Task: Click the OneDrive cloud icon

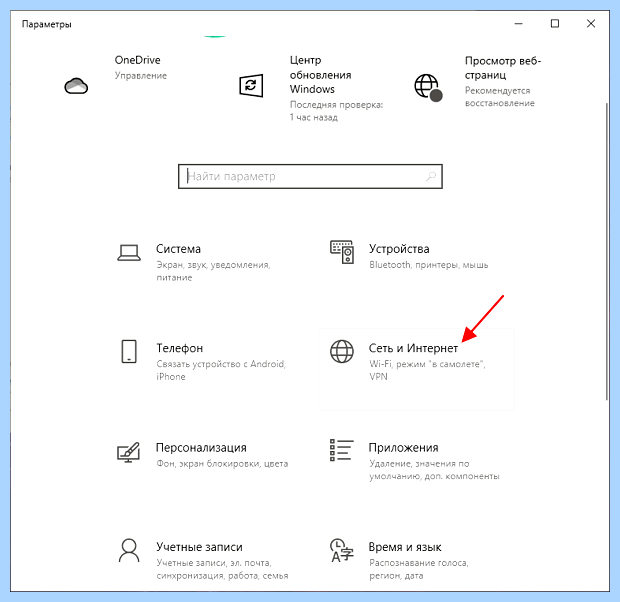Action: coord(76,86)
